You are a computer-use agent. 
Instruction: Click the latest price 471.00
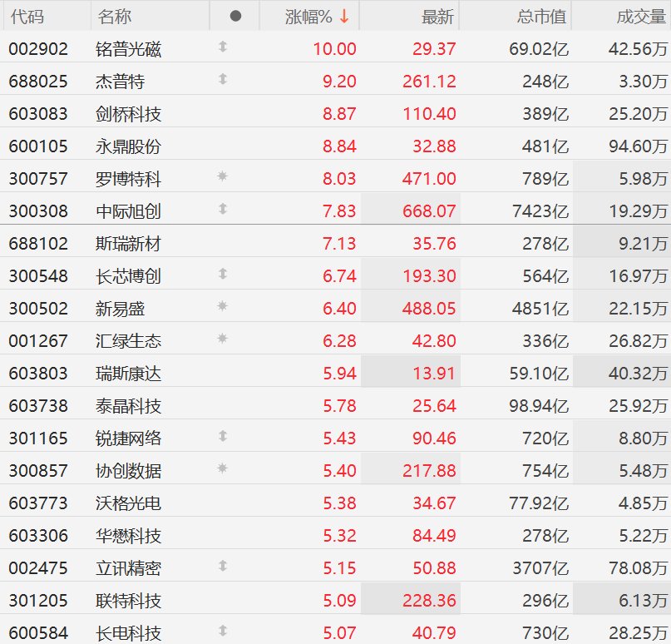(x=429, y=179)
